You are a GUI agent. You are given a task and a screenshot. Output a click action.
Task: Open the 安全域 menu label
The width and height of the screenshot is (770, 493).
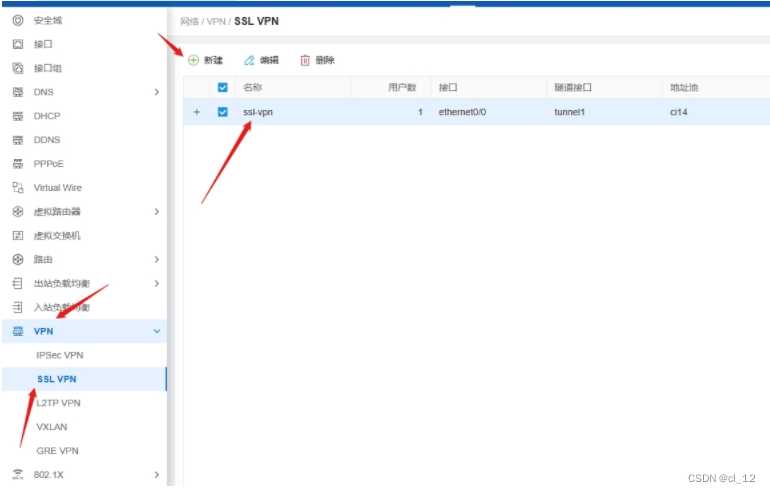coord(48,20)
